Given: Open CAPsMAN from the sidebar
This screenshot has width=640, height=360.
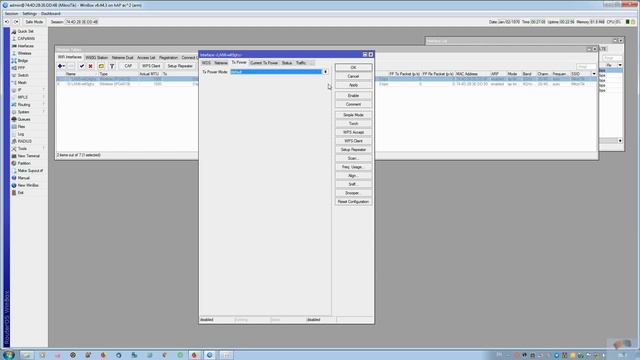Looking at the screenshot, I should 26,38.
